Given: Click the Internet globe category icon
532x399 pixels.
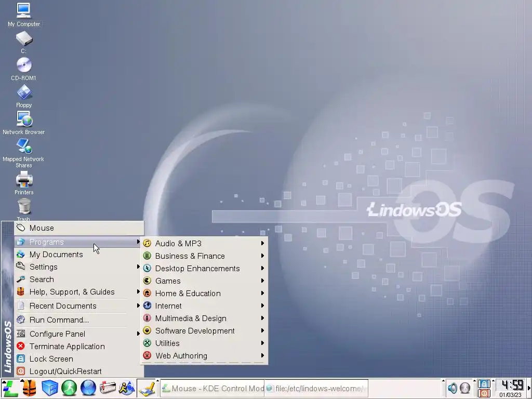Looking at the screenshot, I should click(147, 305).
